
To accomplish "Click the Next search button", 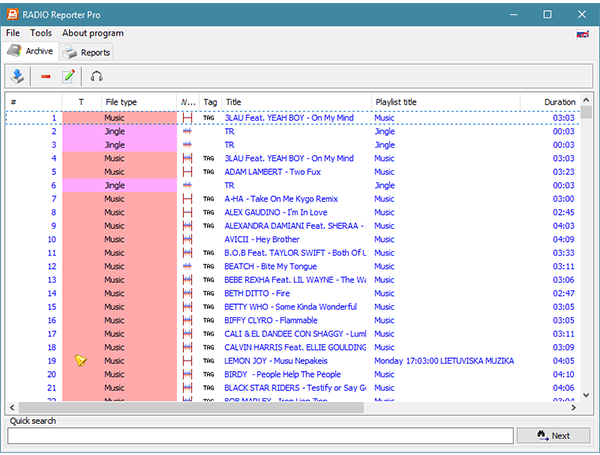I will (553, 435).
